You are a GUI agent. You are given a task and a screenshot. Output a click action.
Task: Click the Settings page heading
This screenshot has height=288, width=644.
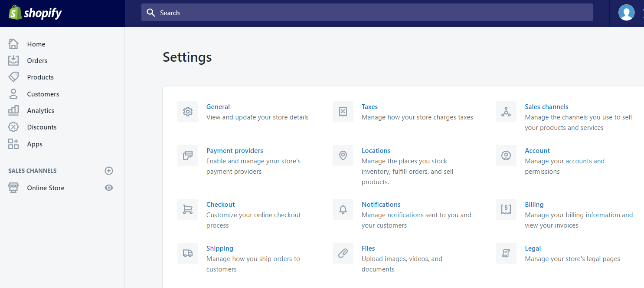pos(187,57)
